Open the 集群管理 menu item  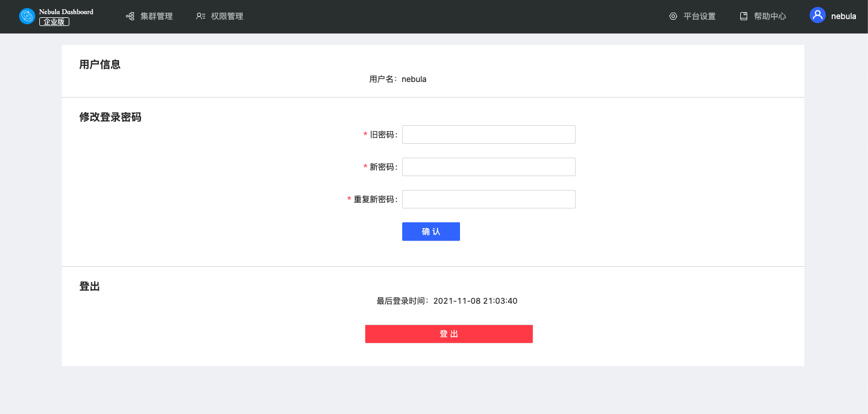tap(156, 16)
